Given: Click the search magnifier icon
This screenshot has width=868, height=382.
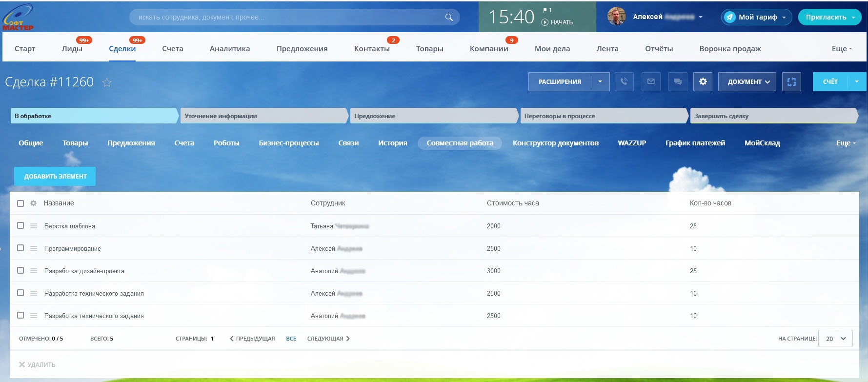Looking at the screenshot, I should (x=449, y=18).
